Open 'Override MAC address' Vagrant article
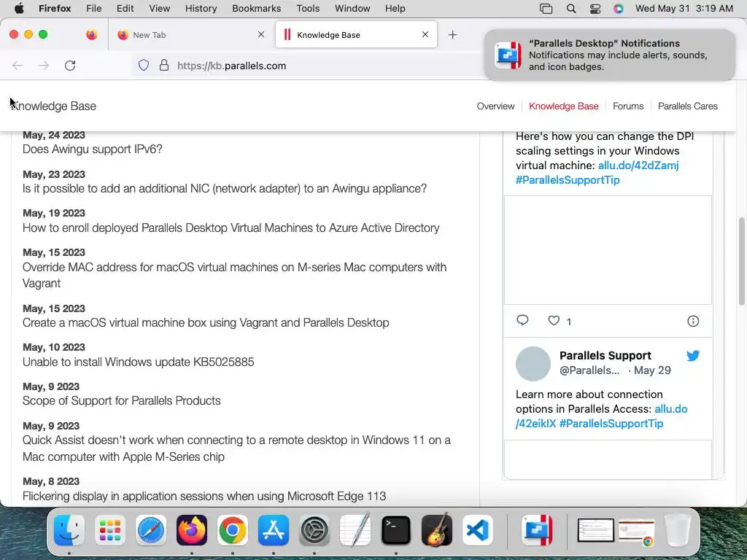This screenshot has height=560, width=747. pyautogui.click(x=234, y=275)
